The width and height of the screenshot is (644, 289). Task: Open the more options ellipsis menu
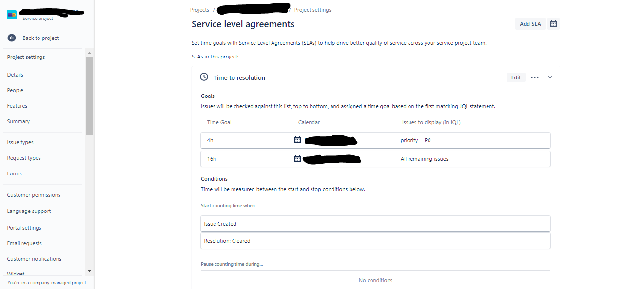coord(534,77)
